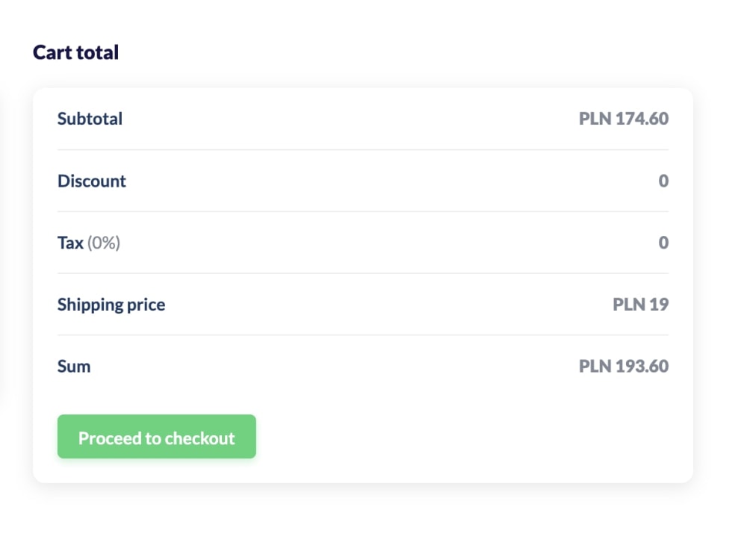
Task: Click the Discount value of 0
Action: click(663, 181)
